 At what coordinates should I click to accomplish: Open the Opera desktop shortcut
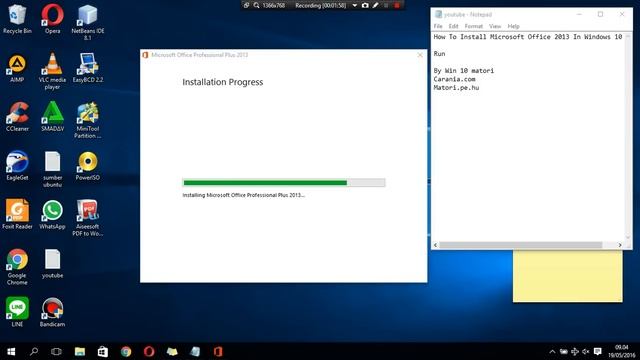[52, 19]
